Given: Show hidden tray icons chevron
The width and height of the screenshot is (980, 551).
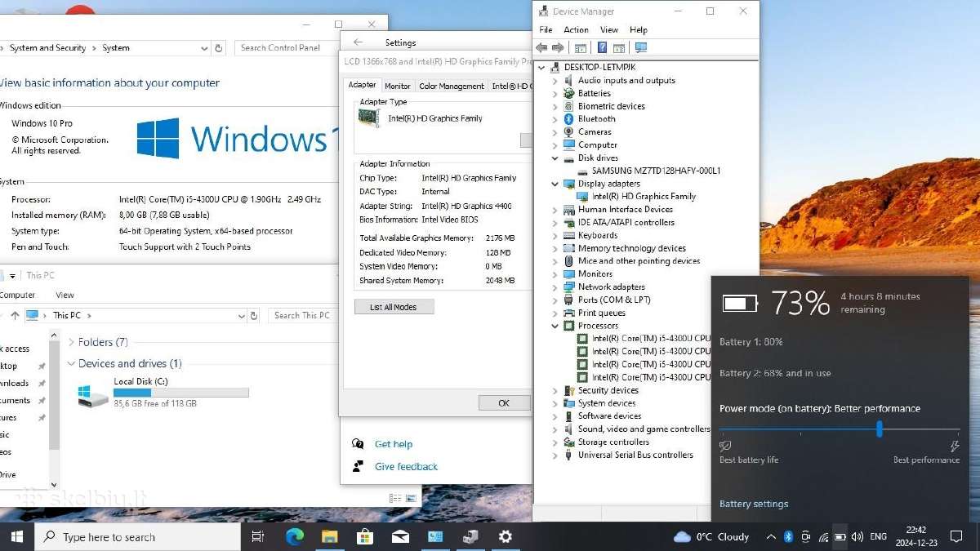Looking at the screenshot, I should pyautogui.click(x=770, y=536).
